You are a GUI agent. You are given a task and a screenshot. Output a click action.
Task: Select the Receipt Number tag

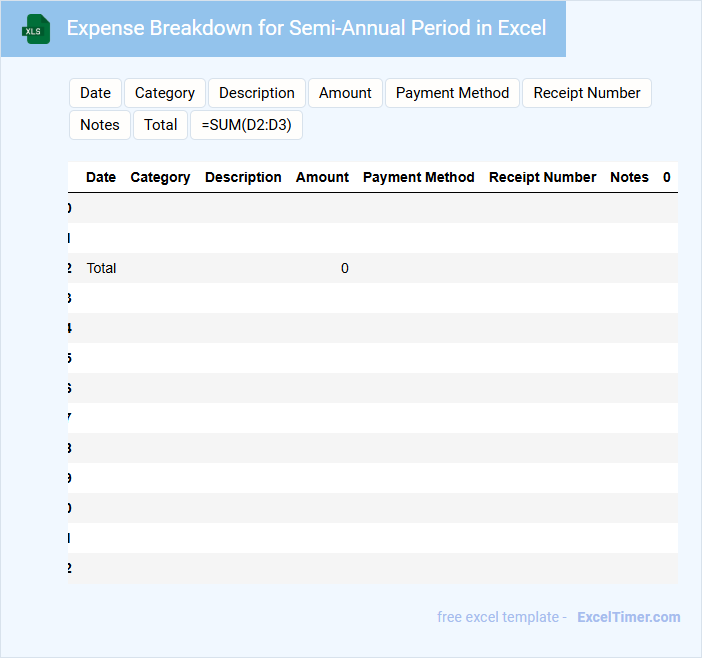point(587,93)
